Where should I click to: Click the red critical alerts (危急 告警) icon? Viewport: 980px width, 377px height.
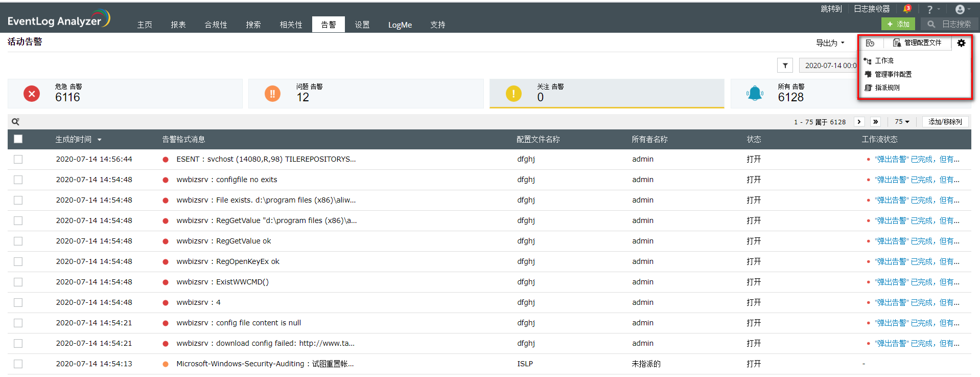pos(32,94)
